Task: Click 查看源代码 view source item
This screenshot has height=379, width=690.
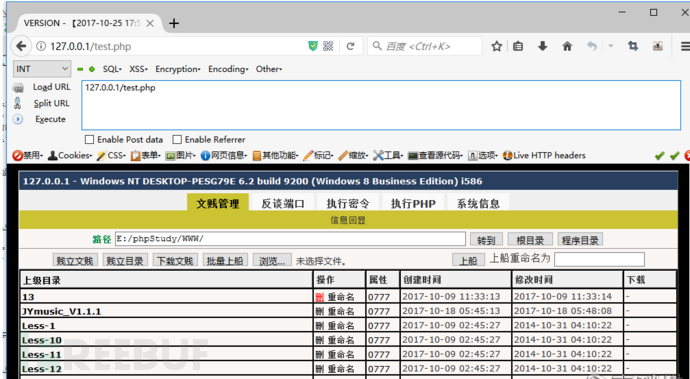Action: coord(435,155)
